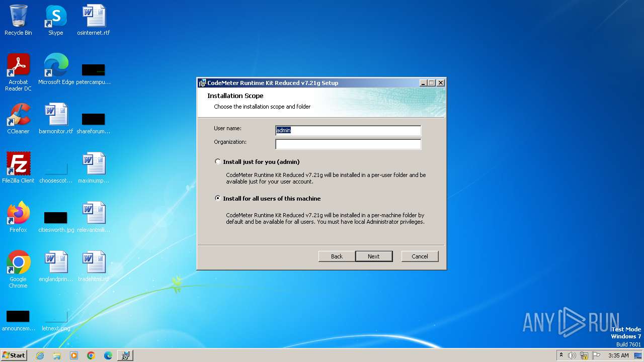
Task: Show hidden tray icons arrow
Action: coord(561,355)
